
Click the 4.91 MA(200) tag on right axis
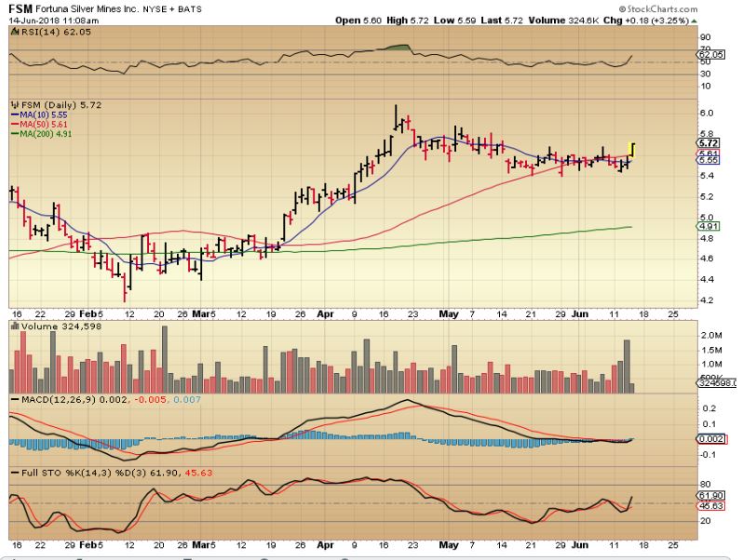[709, 226]
